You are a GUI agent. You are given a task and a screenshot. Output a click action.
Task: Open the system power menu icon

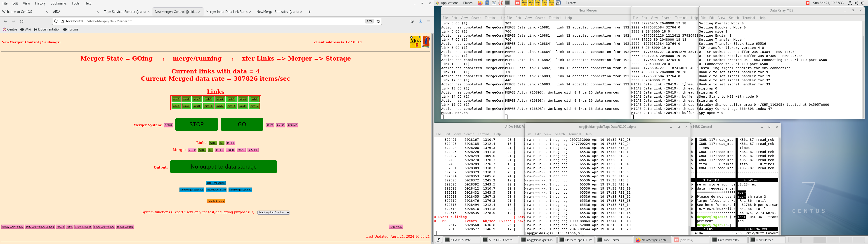coord(863,3)
